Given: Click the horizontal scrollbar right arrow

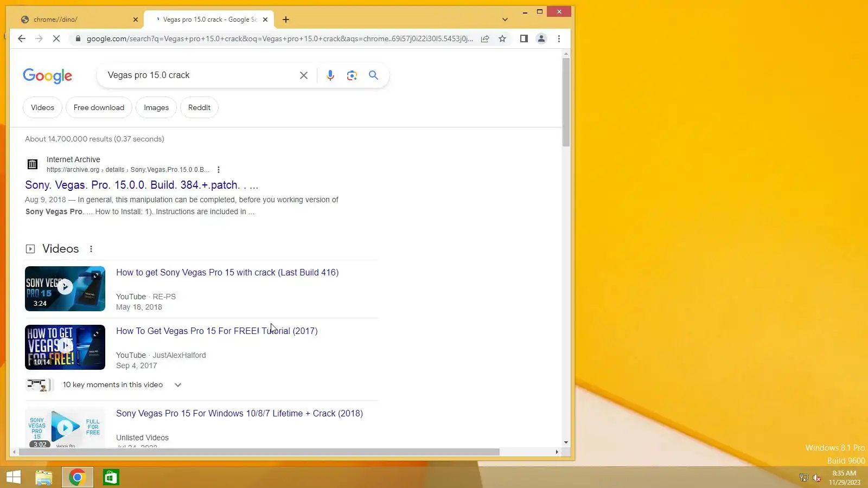Looking at the screenshot, I should point(557,452).
